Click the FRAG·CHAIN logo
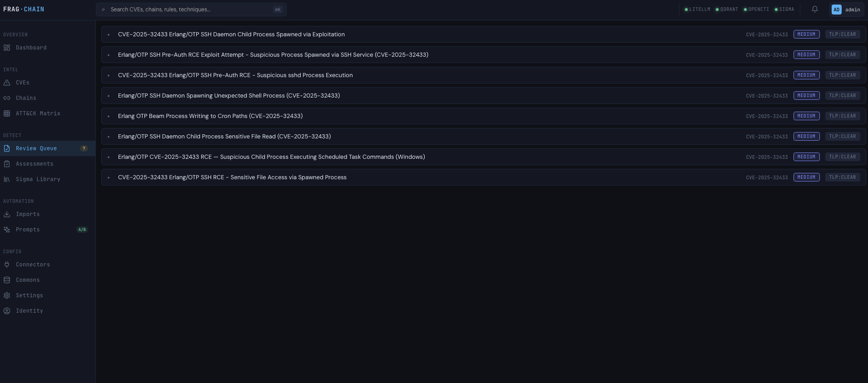This screenshot has height=383, width=868. pyautogui.click(x=24, y=9)
